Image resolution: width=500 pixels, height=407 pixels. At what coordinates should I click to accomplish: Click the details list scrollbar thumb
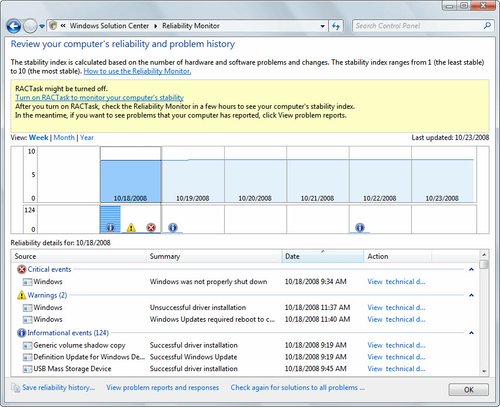pos(484,264)
